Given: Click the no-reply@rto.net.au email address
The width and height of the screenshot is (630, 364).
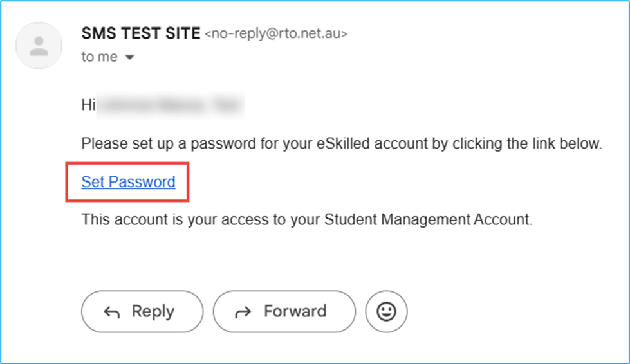Looking at the screenshot, I should click(x=276, y=34).
